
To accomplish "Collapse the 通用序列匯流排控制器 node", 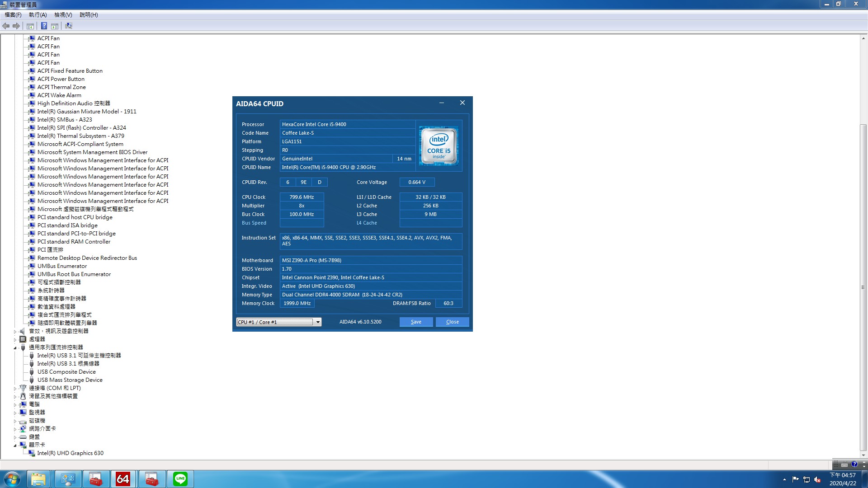I will (15, 348).
